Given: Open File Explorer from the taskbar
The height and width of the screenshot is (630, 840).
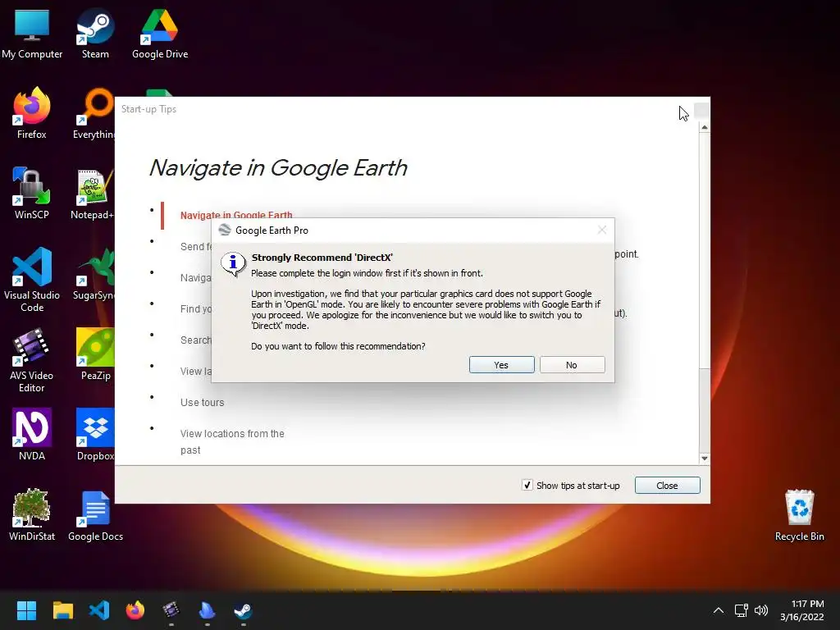Looking at the screenshot, I should (x=62, y=610).
